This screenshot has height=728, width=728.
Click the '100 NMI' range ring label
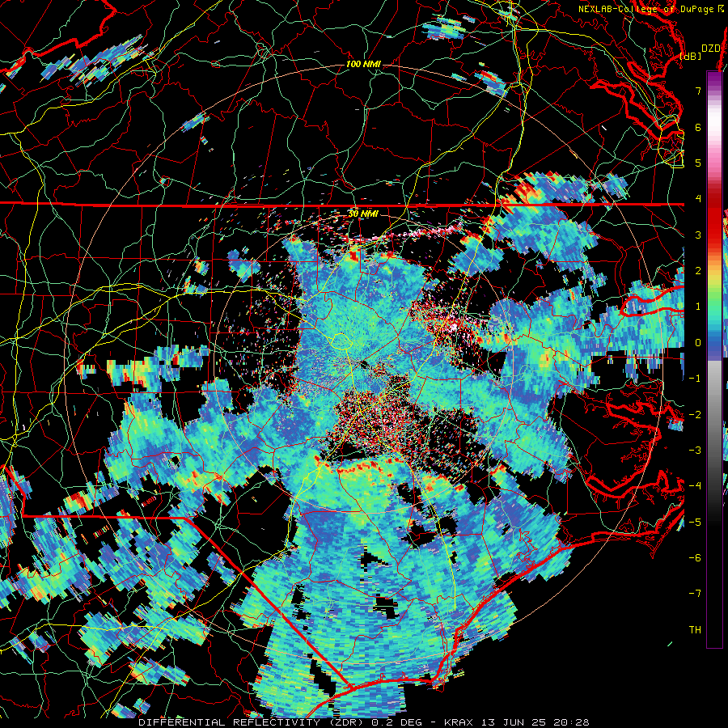363,64
